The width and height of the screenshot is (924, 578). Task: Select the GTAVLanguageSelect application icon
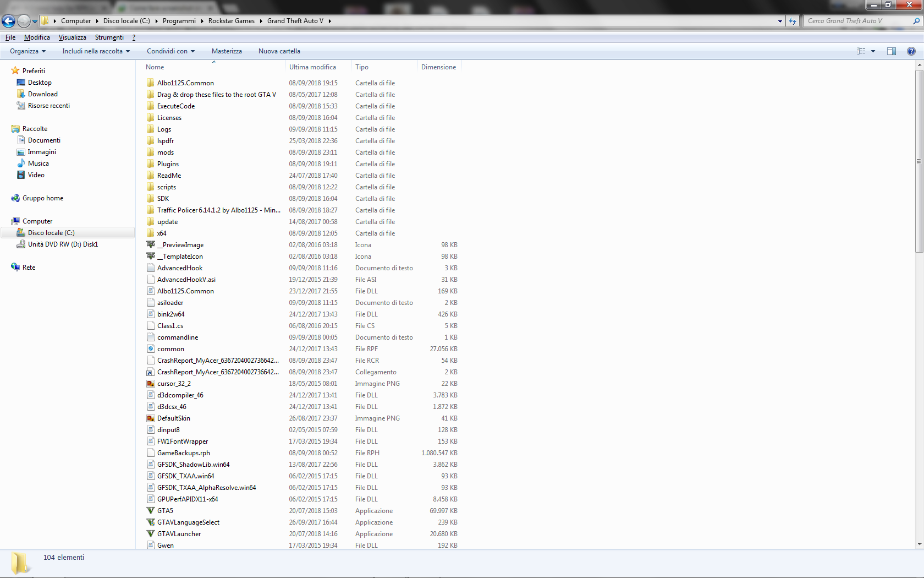[151, 522]
